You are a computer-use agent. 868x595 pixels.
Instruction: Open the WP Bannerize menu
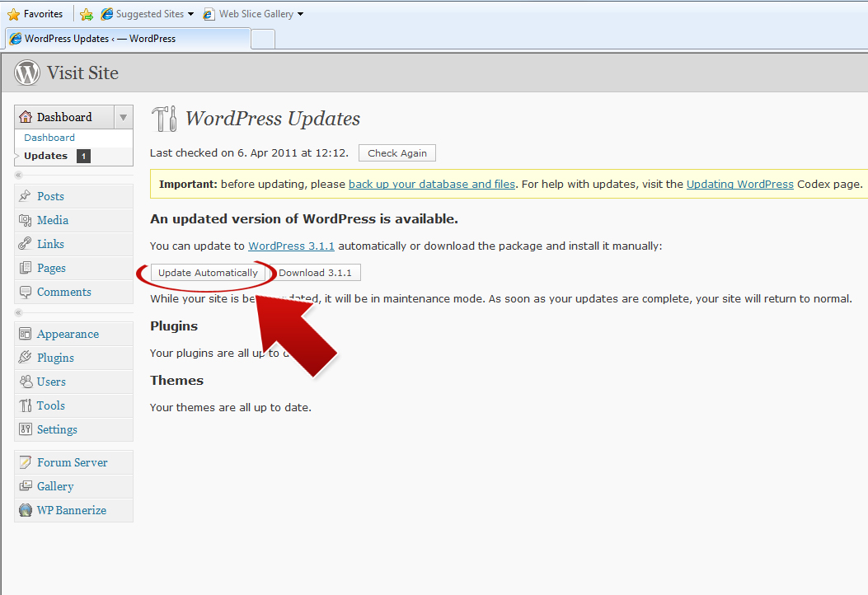coord(72,510)
